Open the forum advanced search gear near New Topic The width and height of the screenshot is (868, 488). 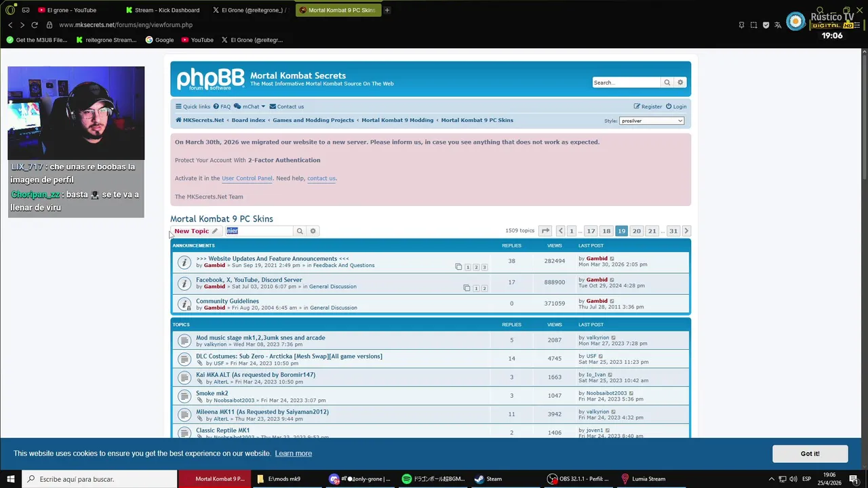click(313, 231)
